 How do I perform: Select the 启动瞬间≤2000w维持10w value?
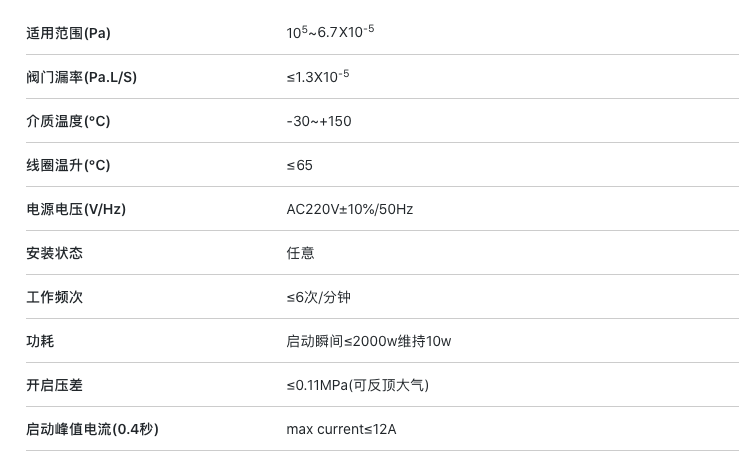pyautogui.click(x=369, y=341)
